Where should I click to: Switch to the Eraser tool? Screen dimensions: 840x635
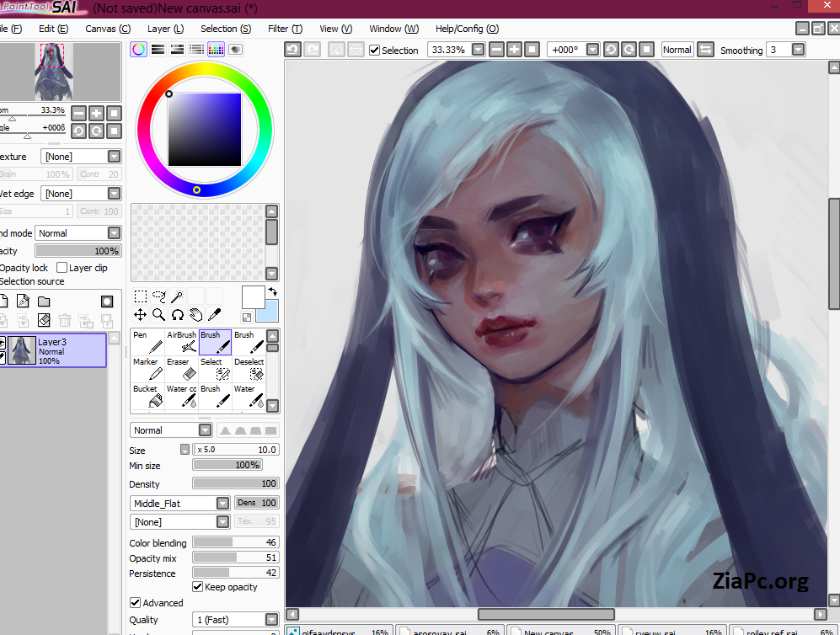181,366
